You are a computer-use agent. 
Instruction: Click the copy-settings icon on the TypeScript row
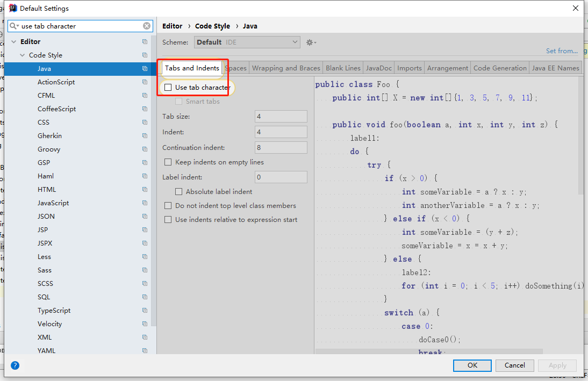pyautogui.click(x=145, y=311)
